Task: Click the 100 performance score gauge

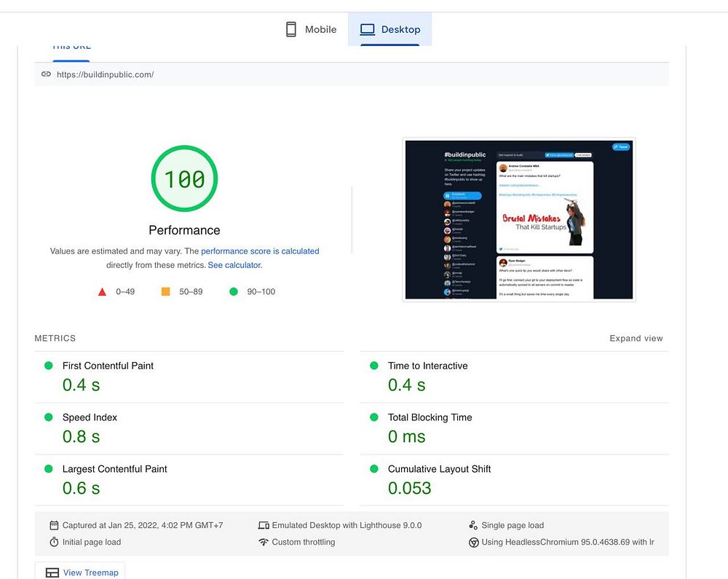Action: click(184, 178)
